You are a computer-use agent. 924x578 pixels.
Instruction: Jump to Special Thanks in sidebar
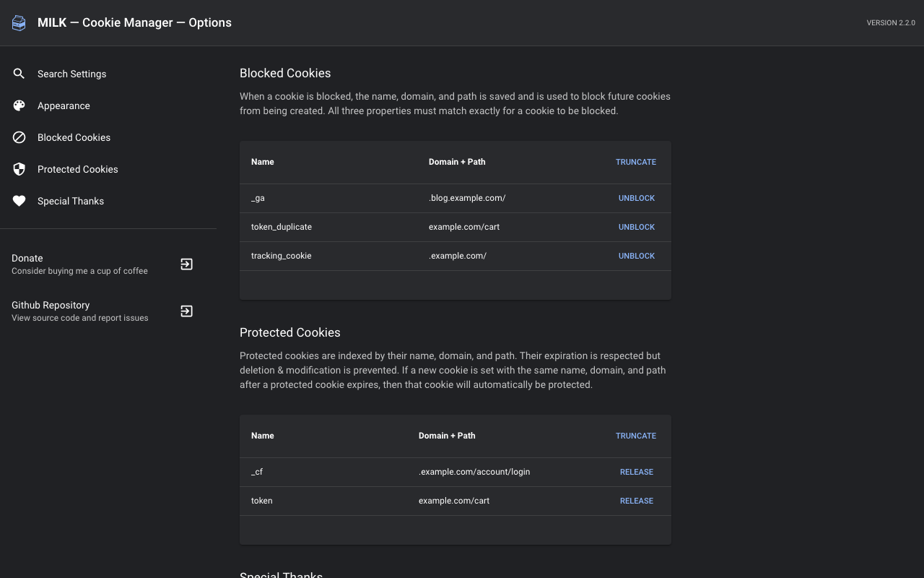point(108,201)
